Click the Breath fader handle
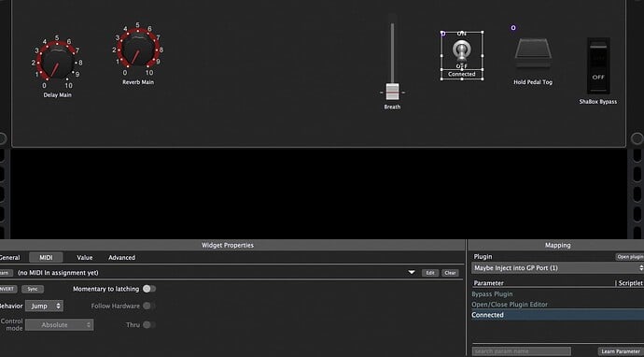644x357 pixels. pyautogui.click(x=392, y=92)
